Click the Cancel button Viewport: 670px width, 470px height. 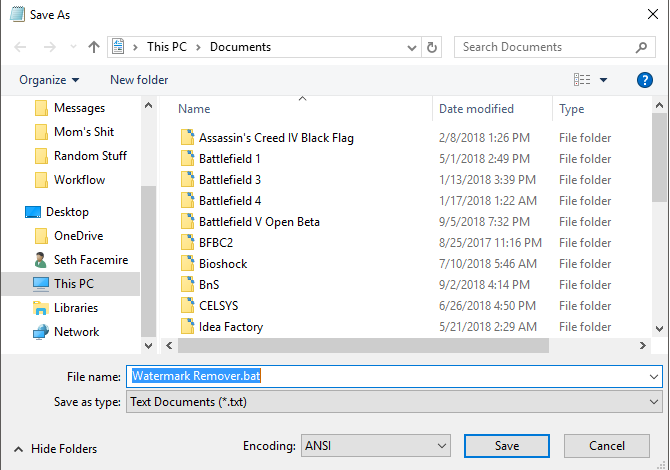[x=607, y=446]
